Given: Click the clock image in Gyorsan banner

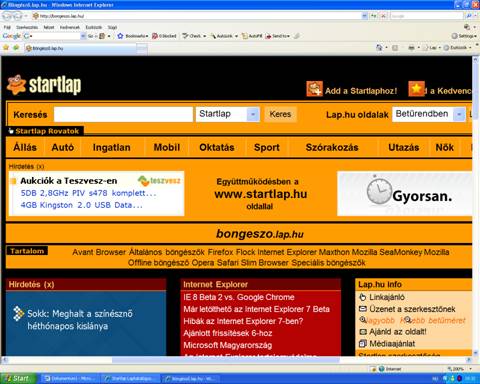Looking at the screenshot, I should point(379,191).
